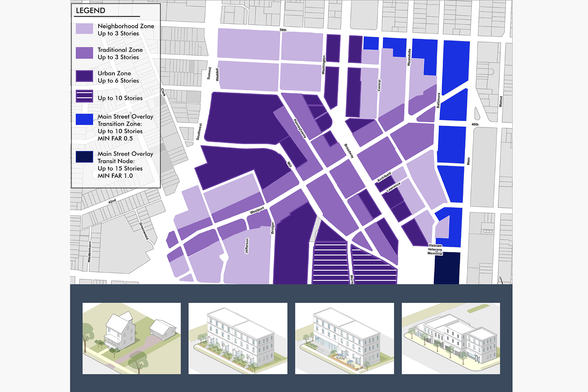Click the Neighborhood Zone light purple swatch
588x392 pixels.
click(x=84, y=29)
